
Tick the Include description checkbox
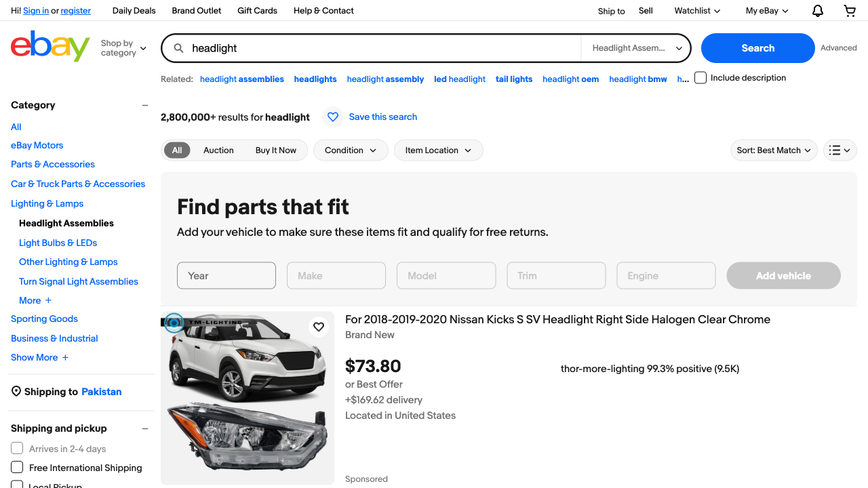[701, 78]
